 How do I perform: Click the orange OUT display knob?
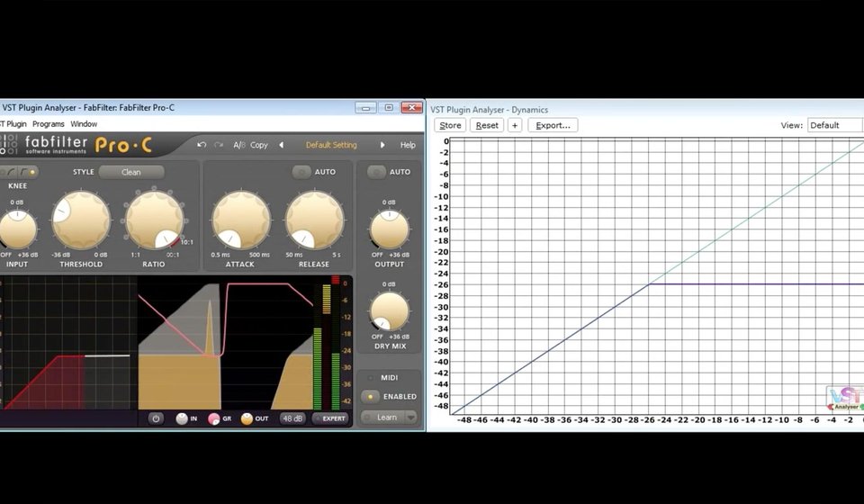pyautogui.click(x=247, y=418)
